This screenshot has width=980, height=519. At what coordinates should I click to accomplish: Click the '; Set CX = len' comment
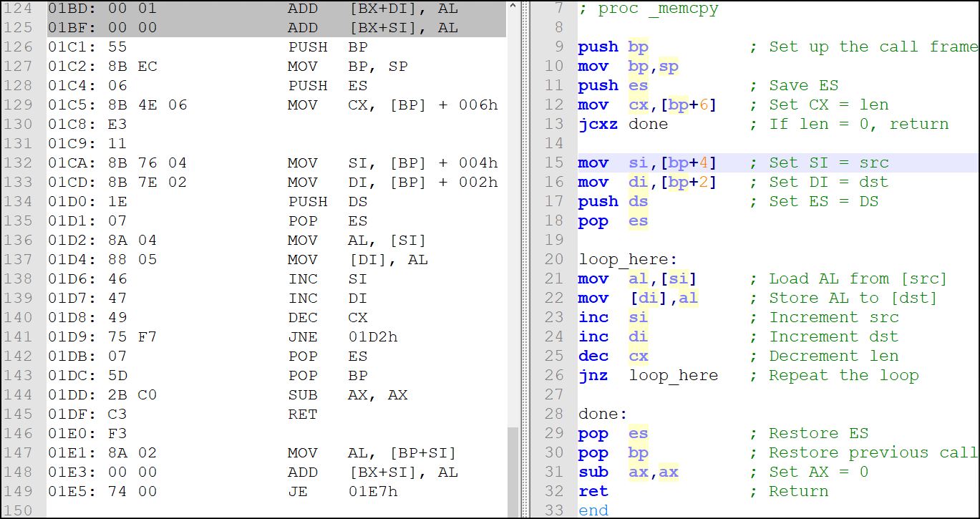pos(819,106)
